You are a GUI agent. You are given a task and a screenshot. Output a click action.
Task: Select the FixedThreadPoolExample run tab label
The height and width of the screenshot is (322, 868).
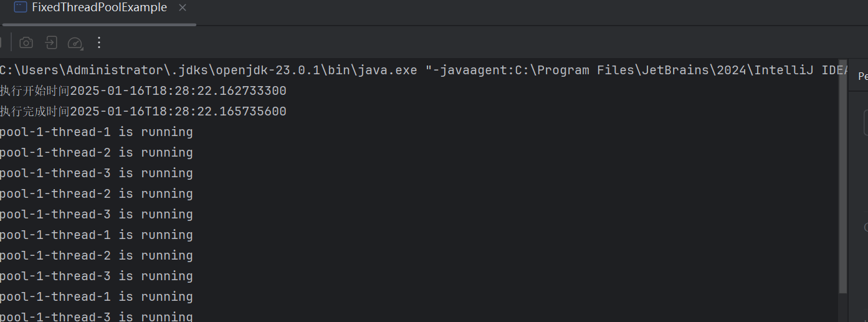point(99,7)
